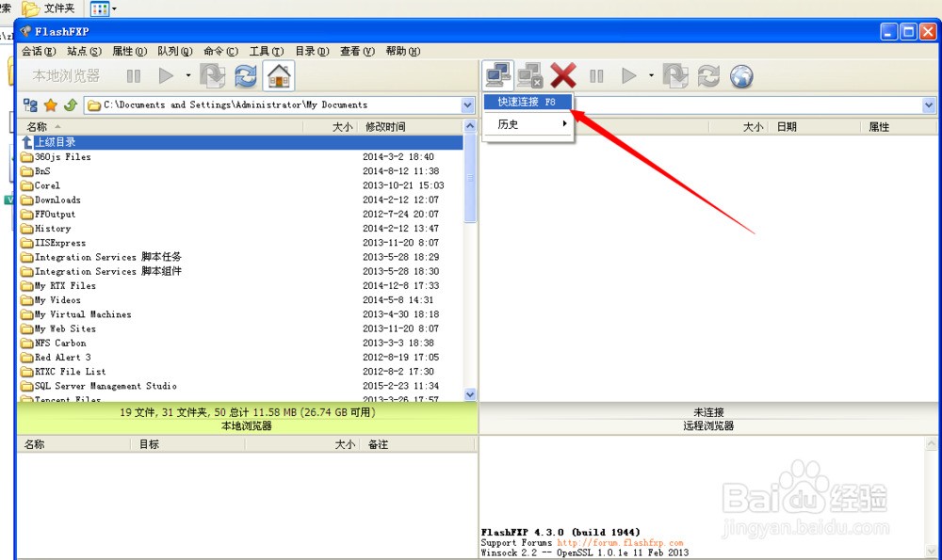Click local file list scrollbar down arrow

tap(470, 394)
